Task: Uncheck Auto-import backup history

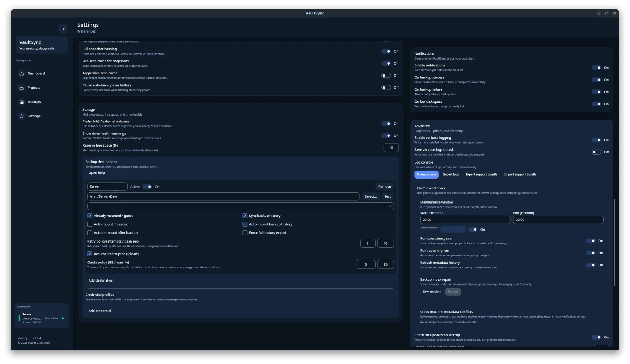Action: coord(245,224)
